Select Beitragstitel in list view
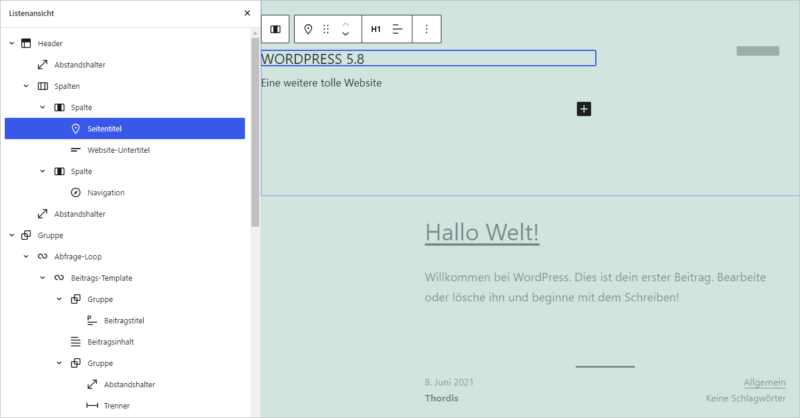Image resolution: width=800 pixels, height=418 pixels. click(124, 321)
